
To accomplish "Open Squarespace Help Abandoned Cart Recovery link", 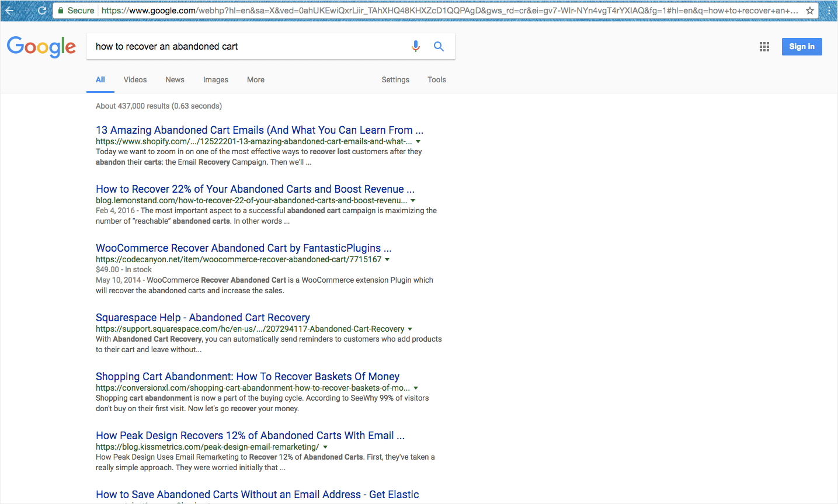I will coord(203,318).
